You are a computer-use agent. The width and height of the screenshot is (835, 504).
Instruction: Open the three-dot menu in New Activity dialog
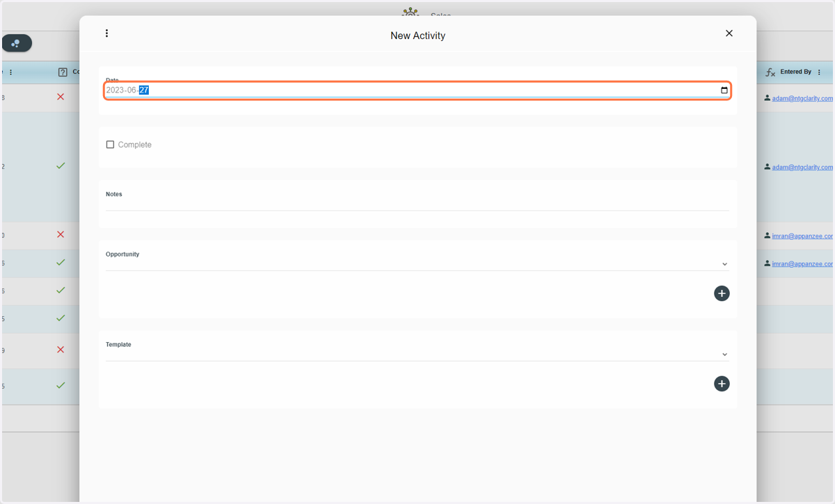pos(106,33)
